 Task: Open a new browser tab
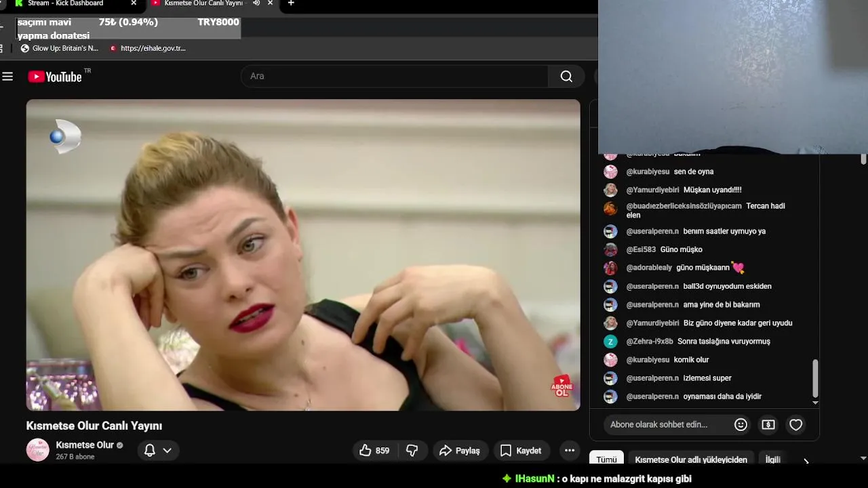point(291,3)
